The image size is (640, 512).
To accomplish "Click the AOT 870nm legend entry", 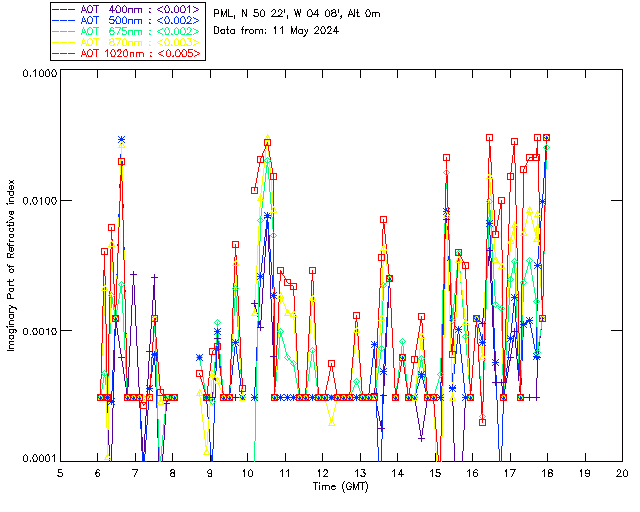I will (127, 42).
